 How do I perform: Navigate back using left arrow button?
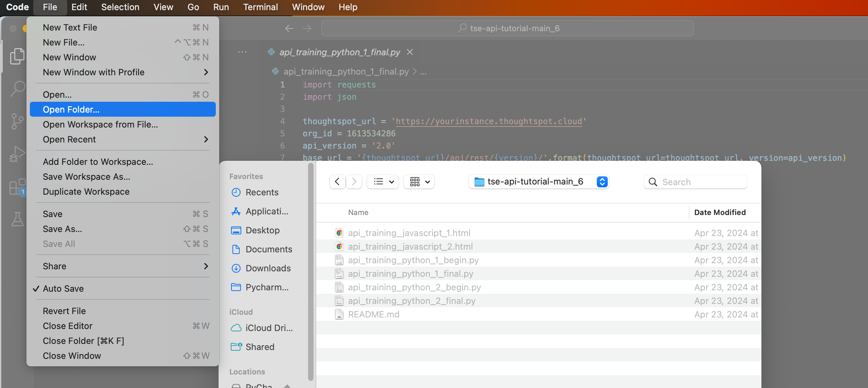pyautogui.click(x=337, y=181)
